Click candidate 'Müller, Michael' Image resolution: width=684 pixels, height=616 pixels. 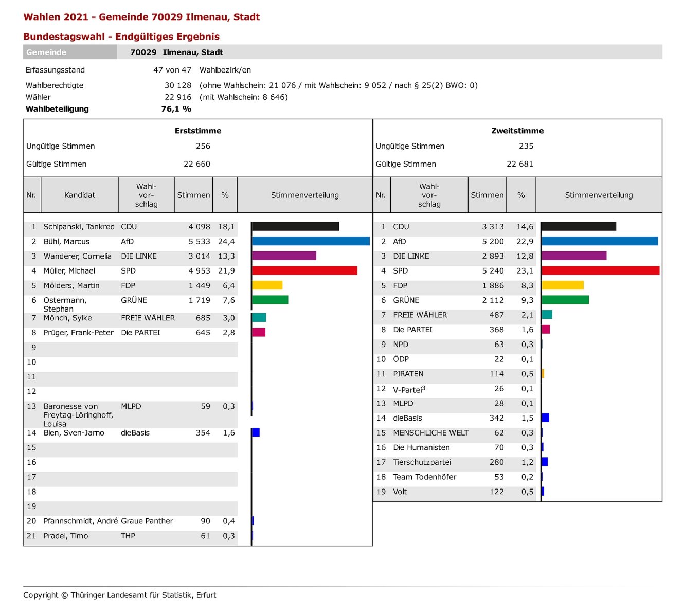pyautogui.click(x=69, y=271)
